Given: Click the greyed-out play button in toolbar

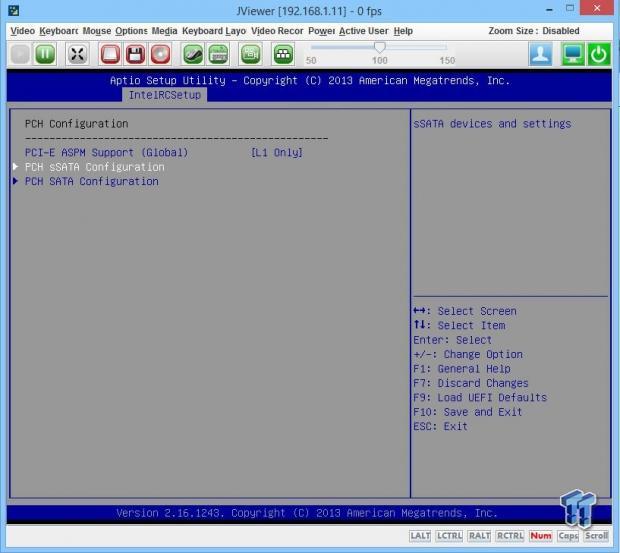Looking at the screenshot, I should [x=20, y=54].
